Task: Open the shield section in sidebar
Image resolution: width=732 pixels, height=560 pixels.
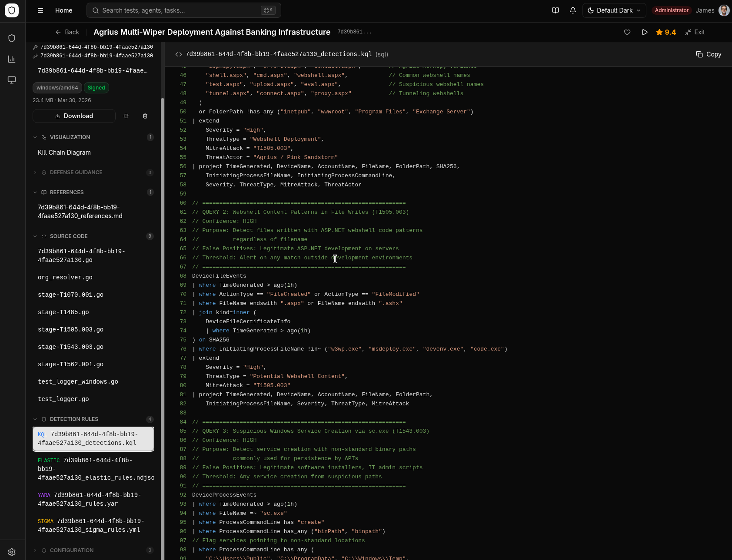Action: [12, 38]
